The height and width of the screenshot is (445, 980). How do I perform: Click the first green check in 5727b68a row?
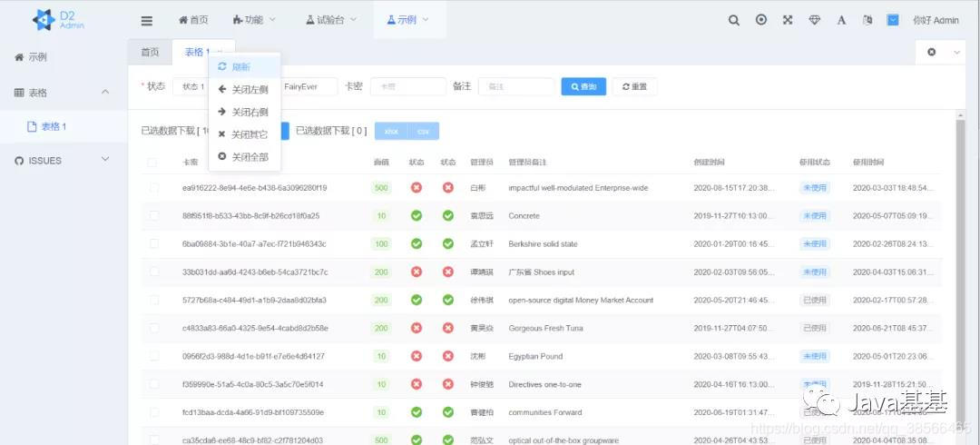click(x=416, y=300)
